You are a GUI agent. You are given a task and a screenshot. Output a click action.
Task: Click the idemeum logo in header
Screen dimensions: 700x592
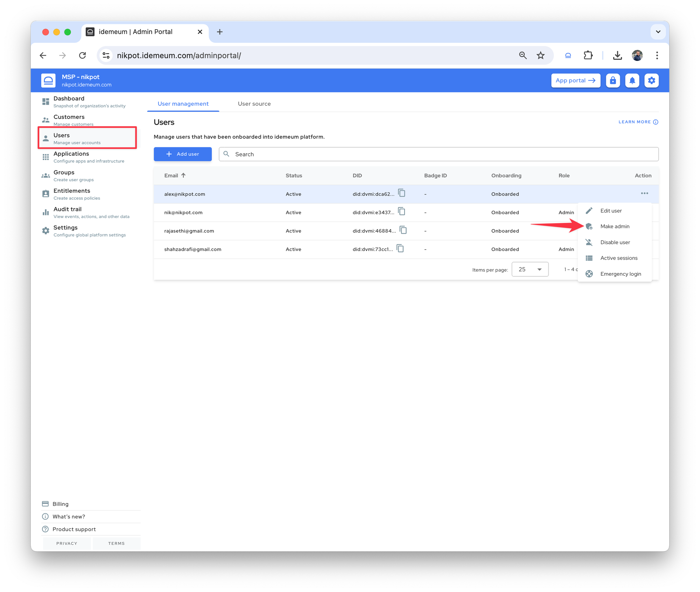pos(48,80)
